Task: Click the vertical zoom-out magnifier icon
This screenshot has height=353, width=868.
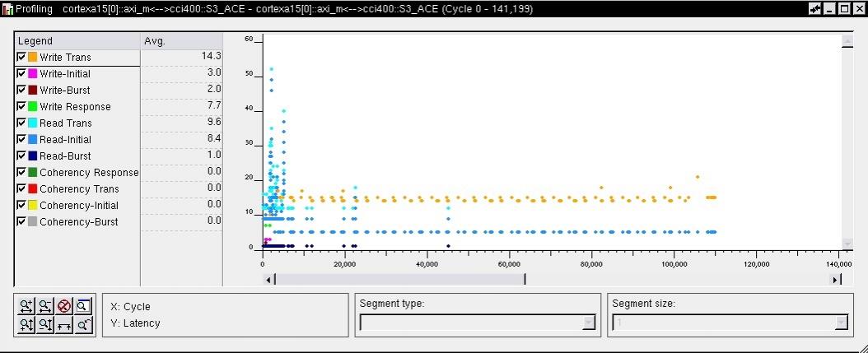Action: coord(45,325)
